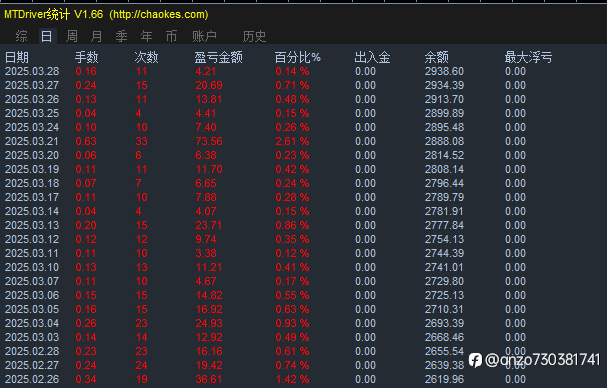The width and height of the screenshot is (607, 388).
Task: Open the chaokes.com link in title
Action: [159, 15]
